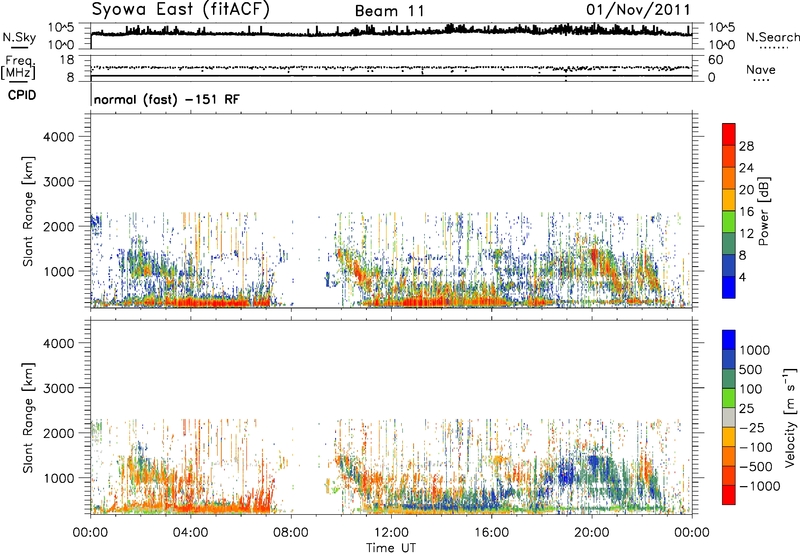
Task: Click the '60' Nave axis tick label
Action: click(x=715, y=60)
